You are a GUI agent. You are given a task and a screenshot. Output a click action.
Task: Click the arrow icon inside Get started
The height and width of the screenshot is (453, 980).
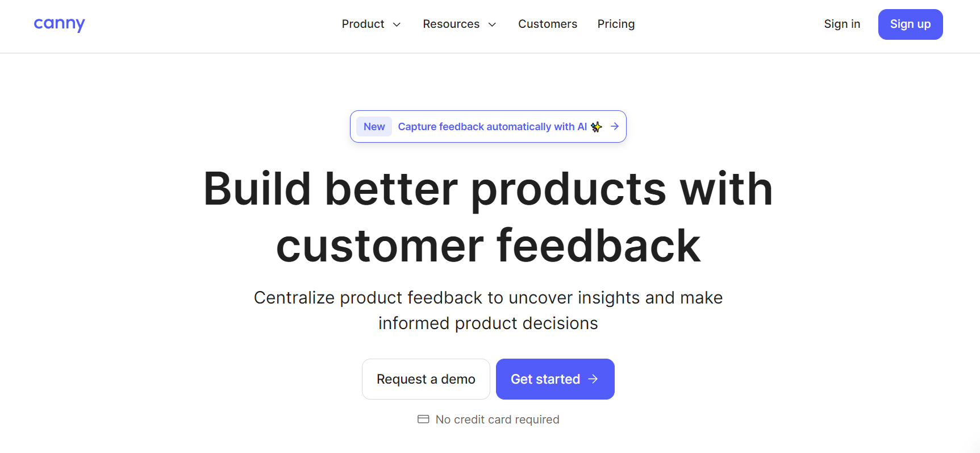click(x=593, y=379)
